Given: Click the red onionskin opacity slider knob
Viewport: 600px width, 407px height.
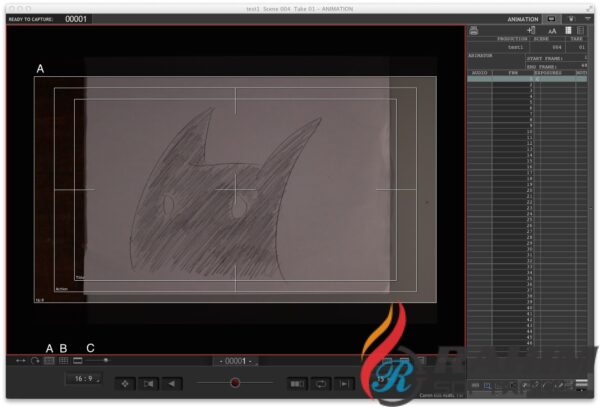Looking at the screenshot, I should [235, 383].
